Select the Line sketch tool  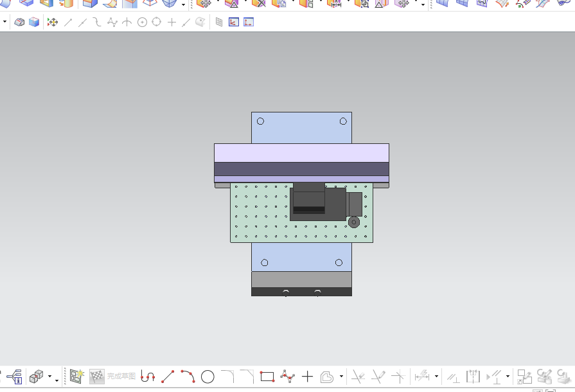pos(168,377)
